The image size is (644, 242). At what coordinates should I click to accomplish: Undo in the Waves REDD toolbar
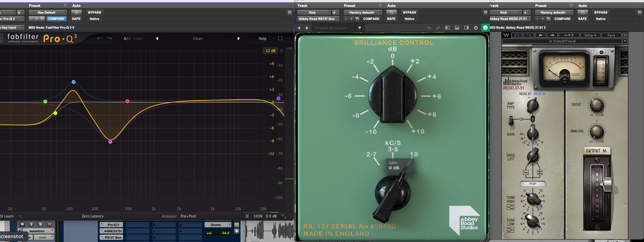517,35
